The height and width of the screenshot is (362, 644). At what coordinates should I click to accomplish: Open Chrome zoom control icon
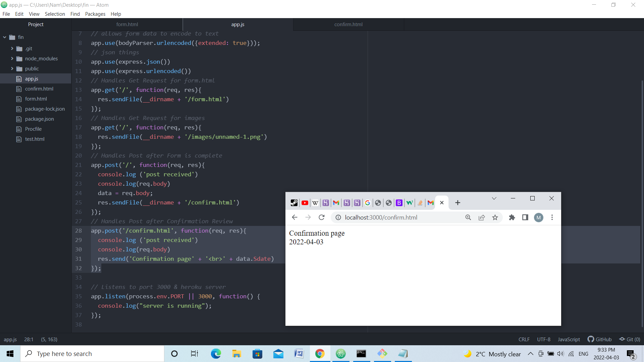pos(468,218)
